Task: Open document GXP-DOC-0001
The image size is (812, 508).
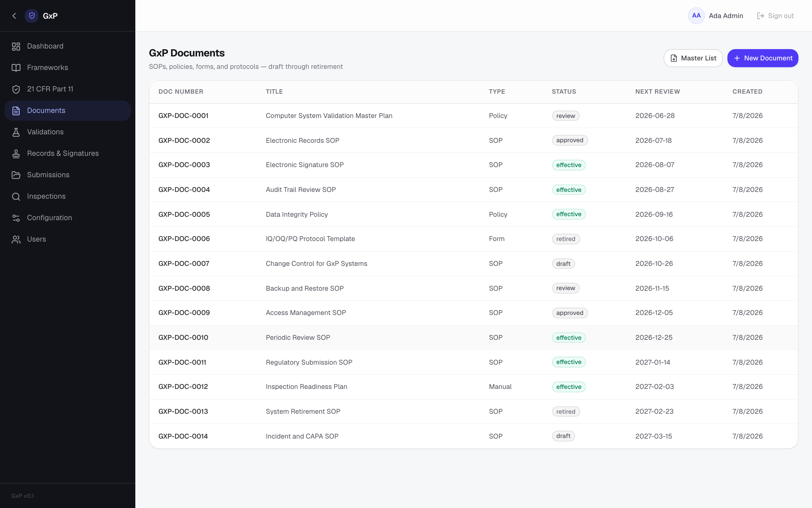Action: click(x=183, y=116)
